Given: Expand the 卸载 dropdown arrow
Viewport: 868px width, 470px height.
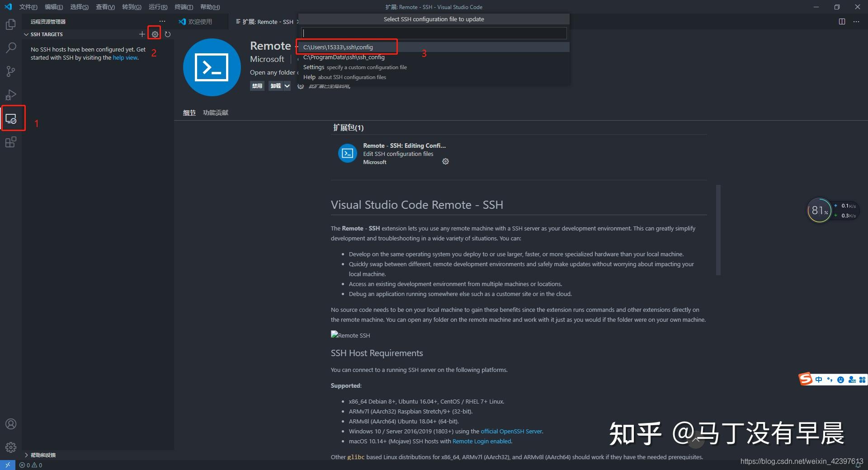Looking at the screenshot, I should coord(286,86).
